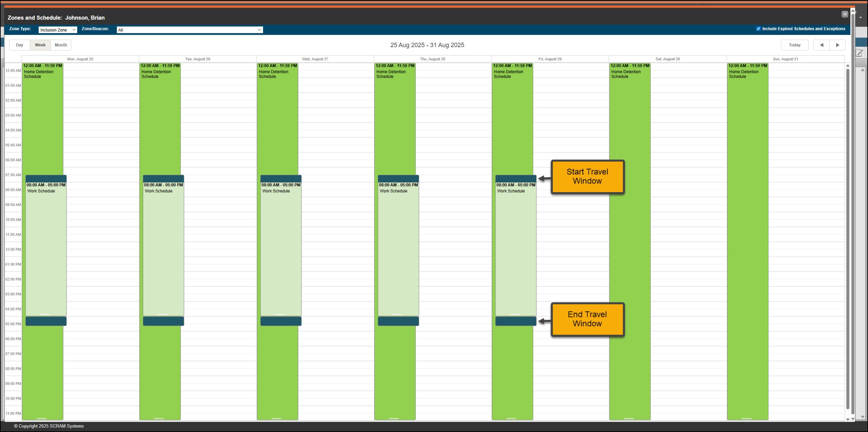Viewport: 868px width, 432px height.
Task: Go to the next week arrow
Action: point(837,45)
